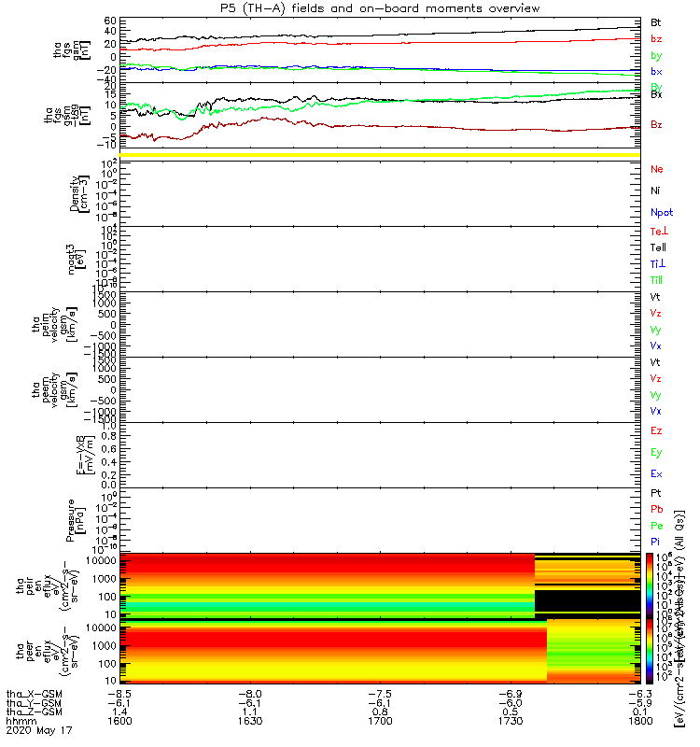Click the 1730 time axis label

pyautogui.click(x=511, y=721)
